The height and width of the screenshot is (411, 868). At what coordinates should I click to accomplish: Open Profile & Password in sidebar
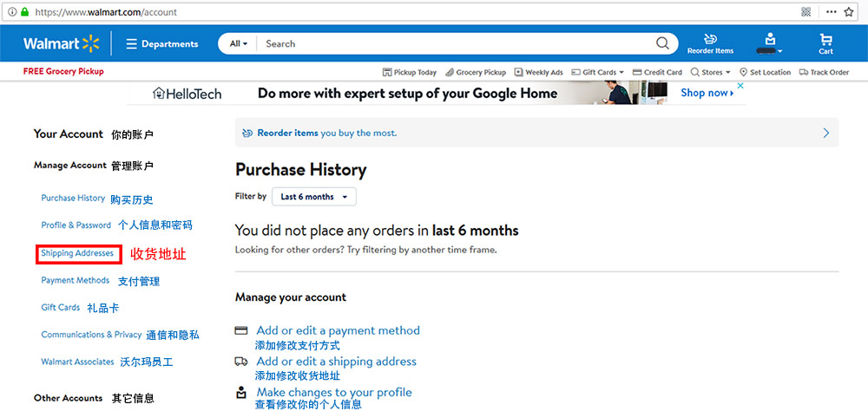coord(76,225)
